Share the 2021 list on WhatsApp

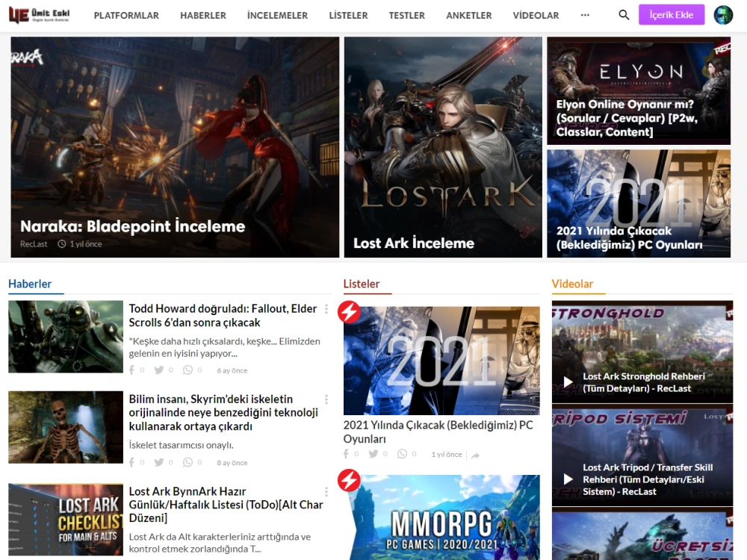(x=403, y=454)
